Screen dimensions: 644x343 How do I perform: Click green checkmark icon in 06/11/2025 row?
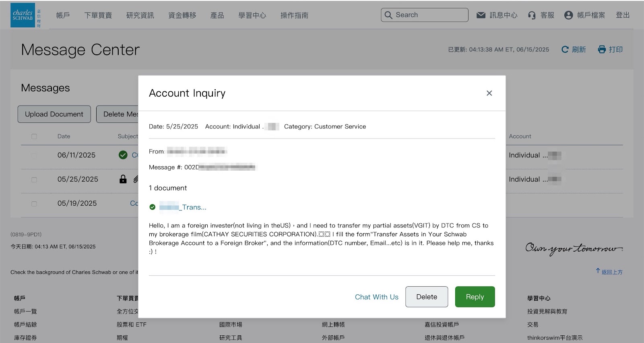click(x=123, y=155)
